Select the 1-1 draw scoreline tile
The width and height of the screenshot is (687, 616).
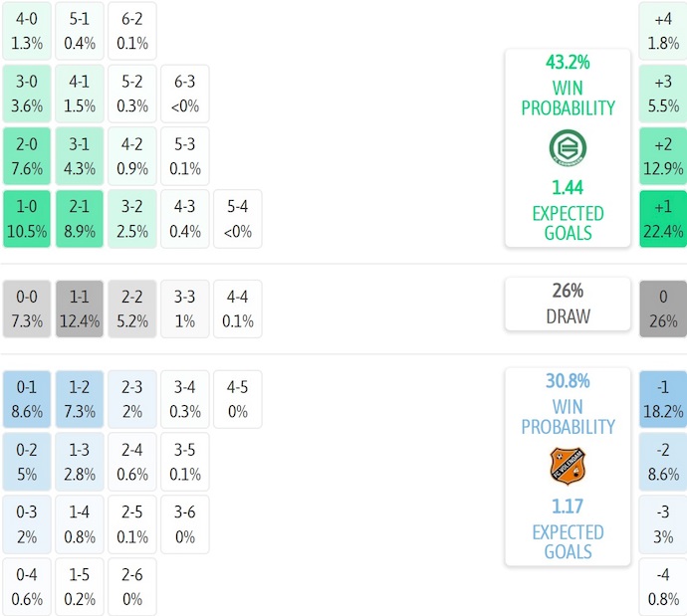pos(80,308)
